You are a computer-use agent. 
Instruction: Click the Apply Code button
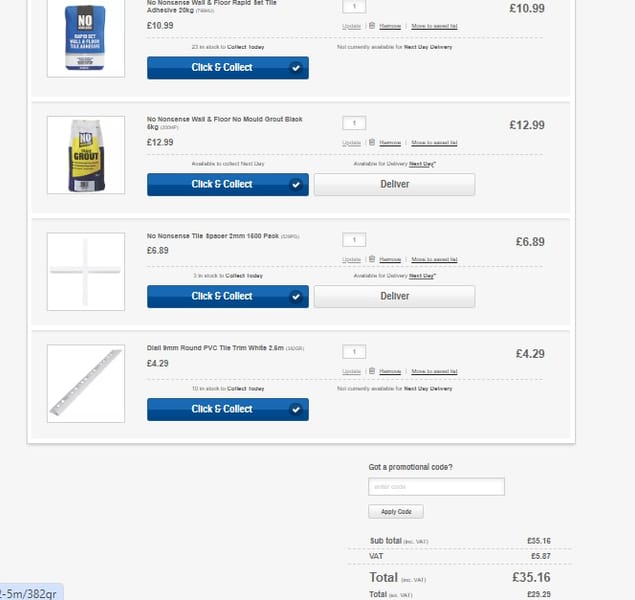pyautogui.click(x=396, y=511)
